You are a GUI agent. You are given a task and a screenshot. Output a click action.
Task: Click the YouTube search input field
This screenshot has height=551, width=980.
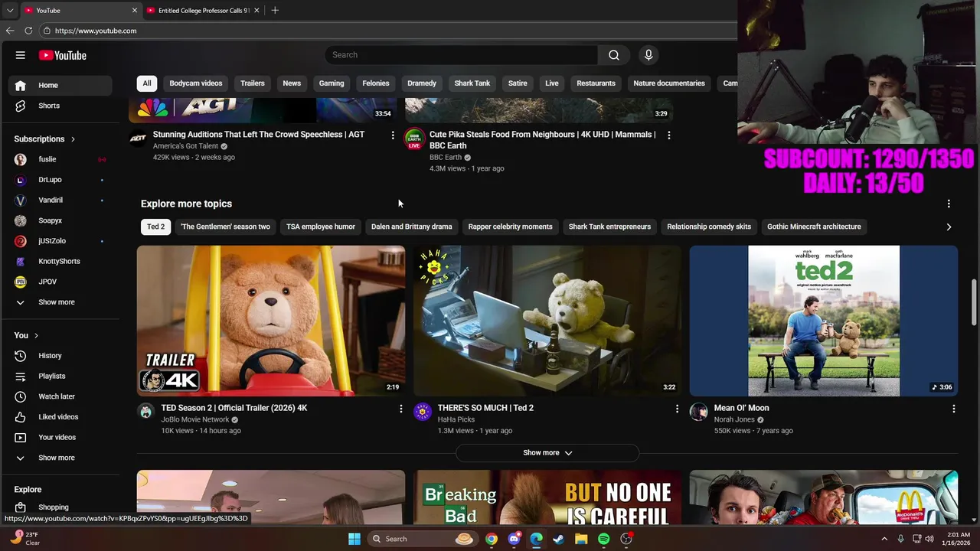coord(461,55)
